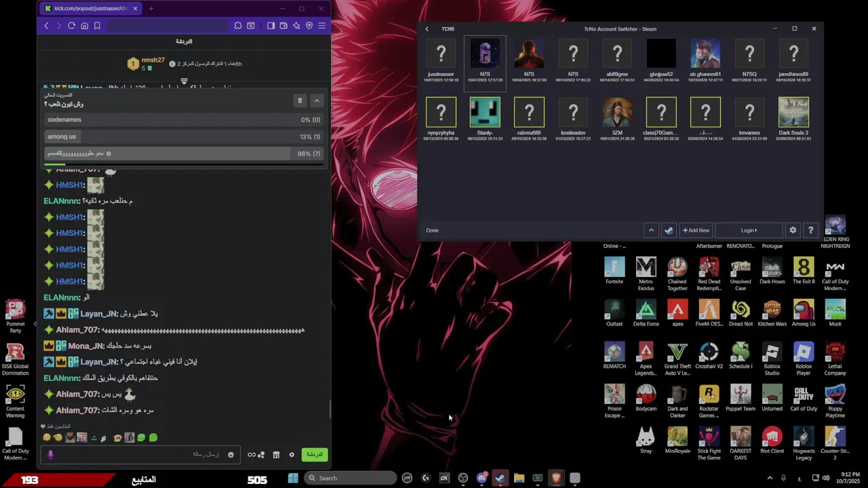Screen dimensions: 868x488
Task: Close the kick.com popout tab
Action: pos(135,9)
